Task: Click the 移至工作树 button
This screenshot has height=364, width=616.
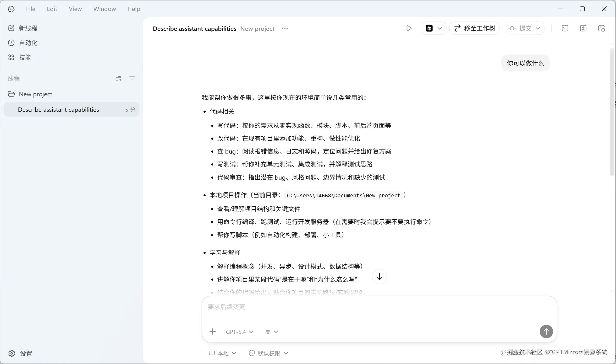Action: tap(474, 28)
